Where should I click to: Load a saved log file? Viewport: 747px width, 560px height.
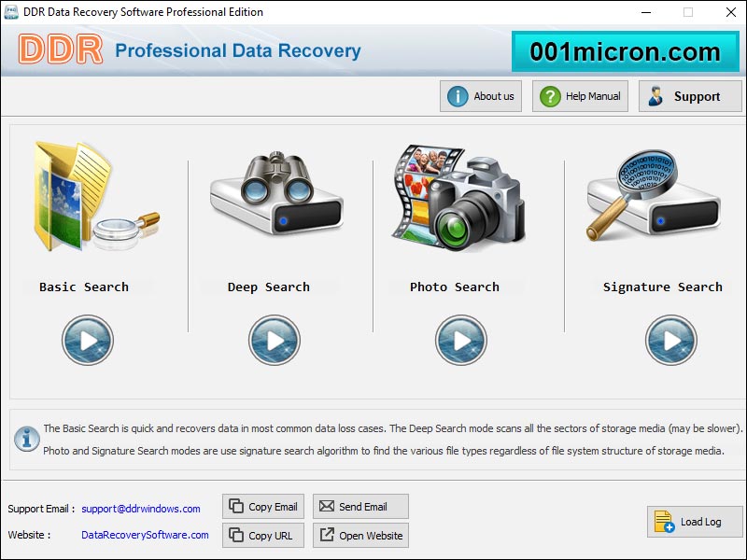point(695,522)
